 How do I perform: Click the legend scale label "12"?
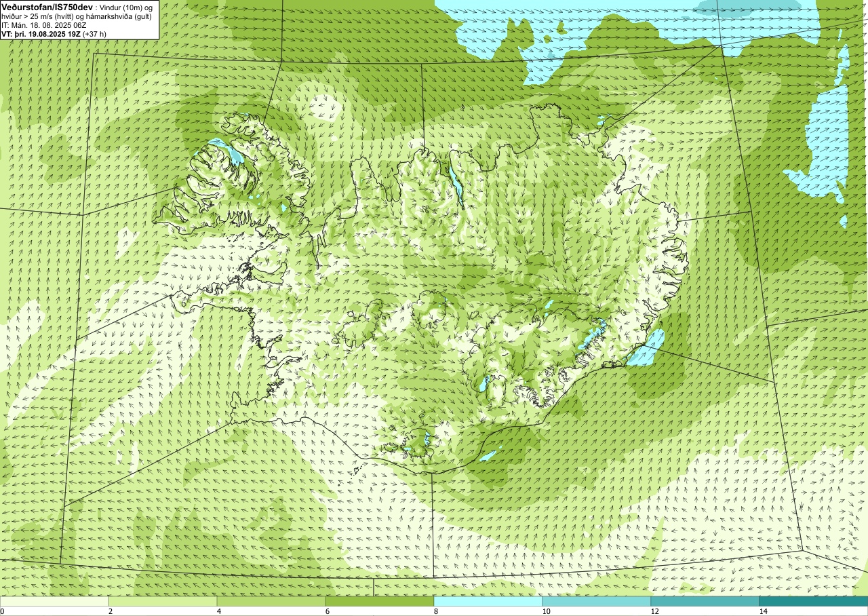point(654,611)
